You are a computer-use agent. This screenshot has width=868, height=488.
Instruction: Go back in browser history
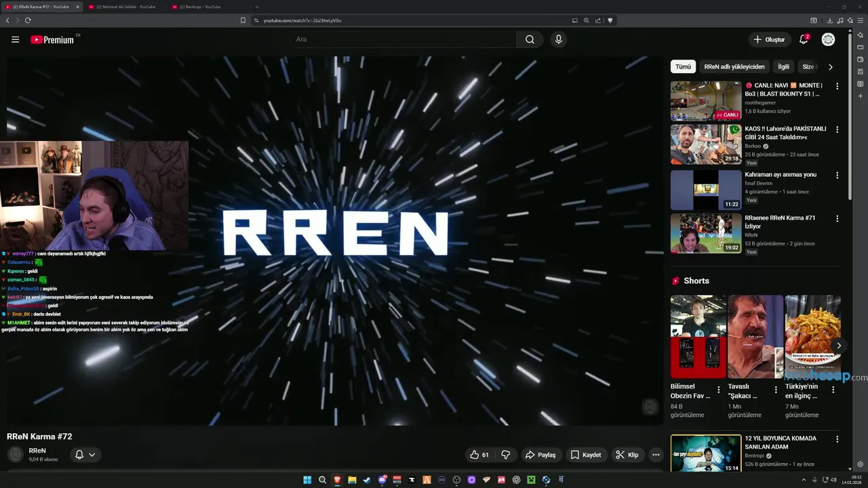click(x=7, y=20)
